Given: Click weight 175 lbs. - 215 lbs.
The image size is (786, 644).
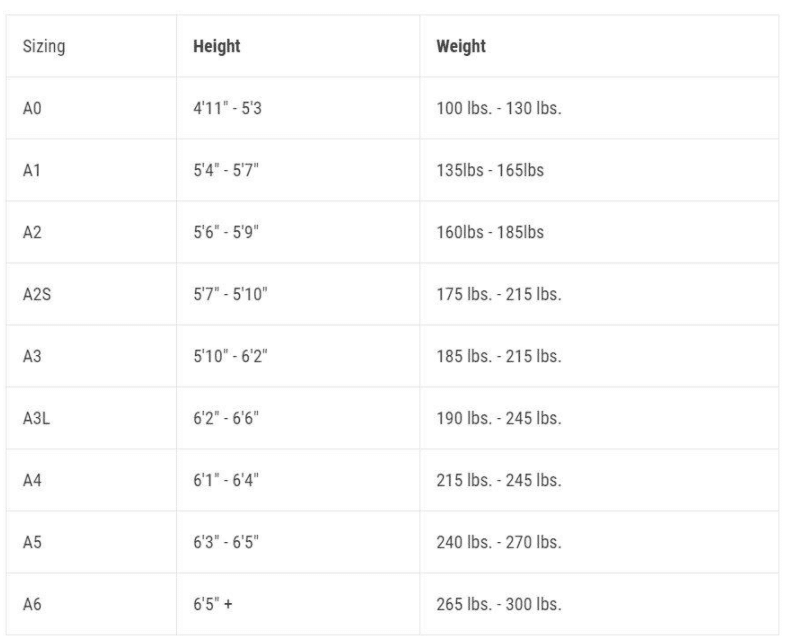Looking at the screenshot, I should [x=498, y=293].
